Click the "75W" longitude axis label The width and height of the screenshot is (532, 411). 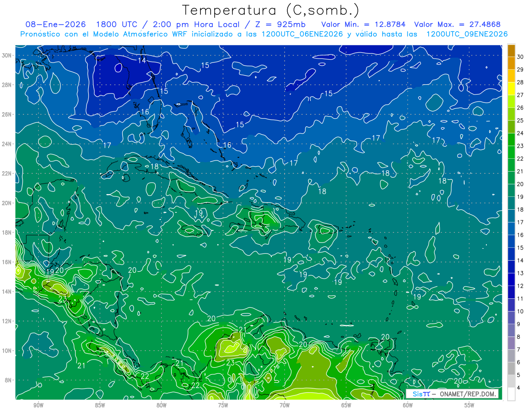(223, 406)
